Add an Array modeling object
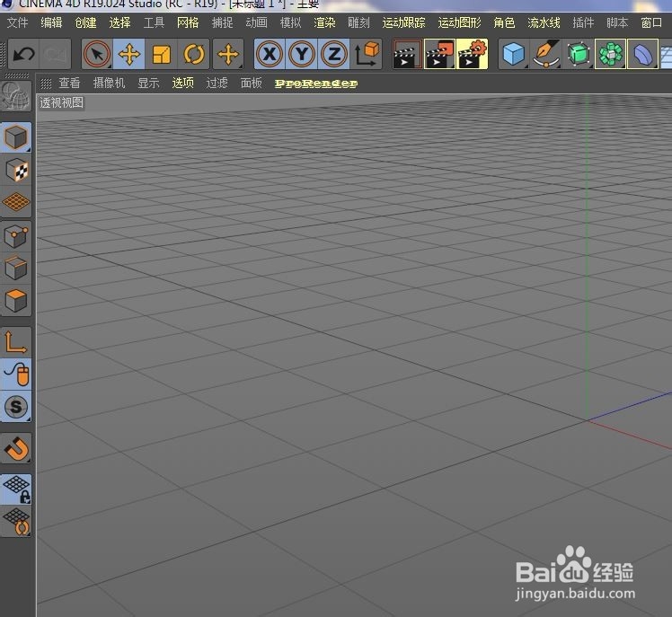 pos(610,54)
